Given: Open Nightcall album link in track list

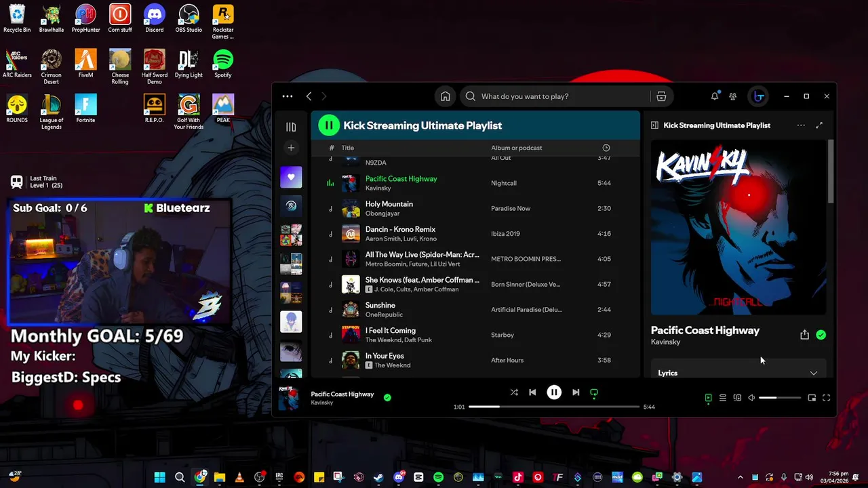Looking at the screenshot, I should pos(503,183).
